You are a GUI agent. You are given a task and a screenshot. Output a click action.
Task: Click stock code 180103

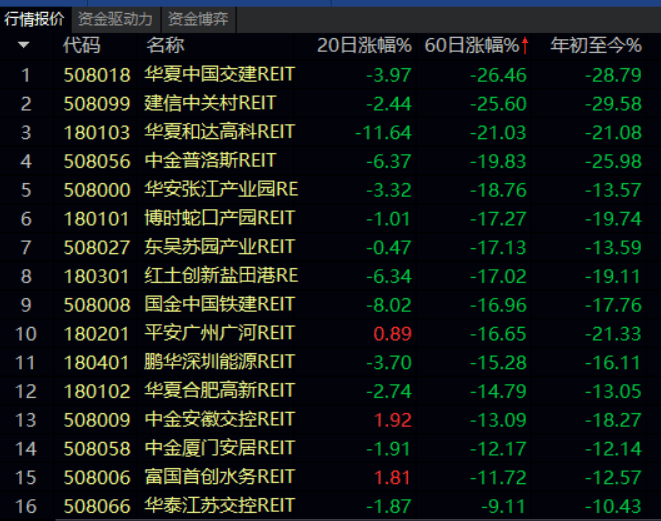[x=97, y=132]
